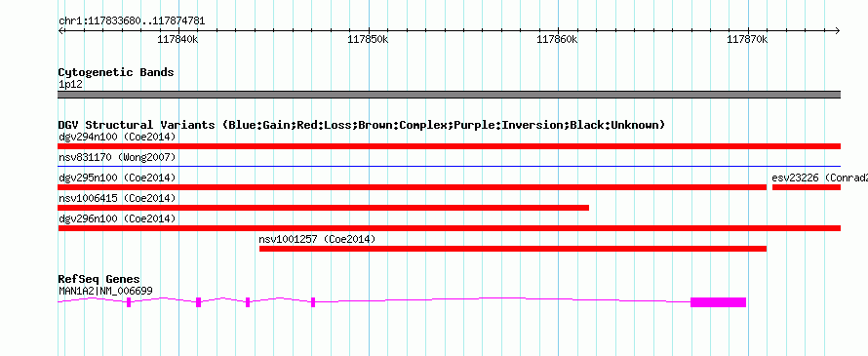Click the dgv296n100 (Coe2014) label
The width and height of the screenshot is (868, 356).
(x=117, y=218)
